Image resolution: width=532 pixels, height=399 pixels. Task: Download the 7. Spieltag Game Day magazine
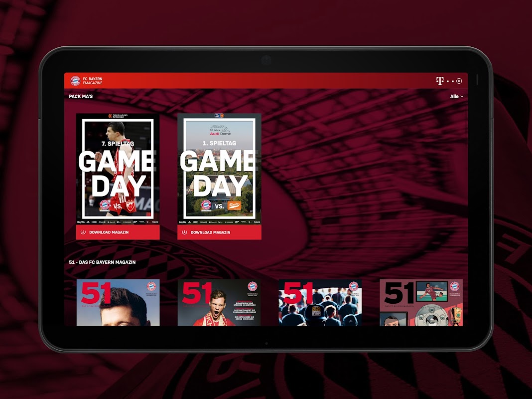(x=118, y=232)
